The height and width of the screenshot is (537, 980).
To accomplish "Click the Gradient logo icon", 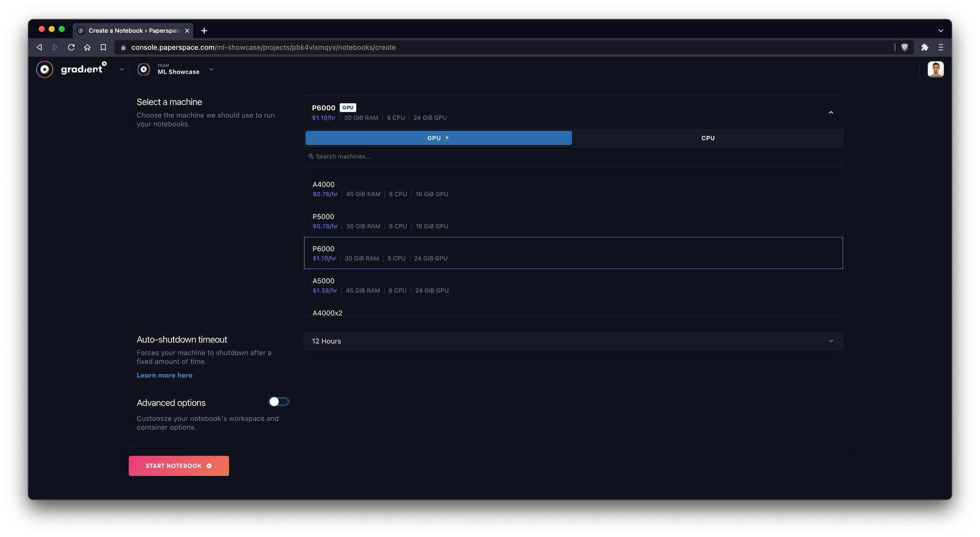I will pyautogui.click(x=45, y=70).
